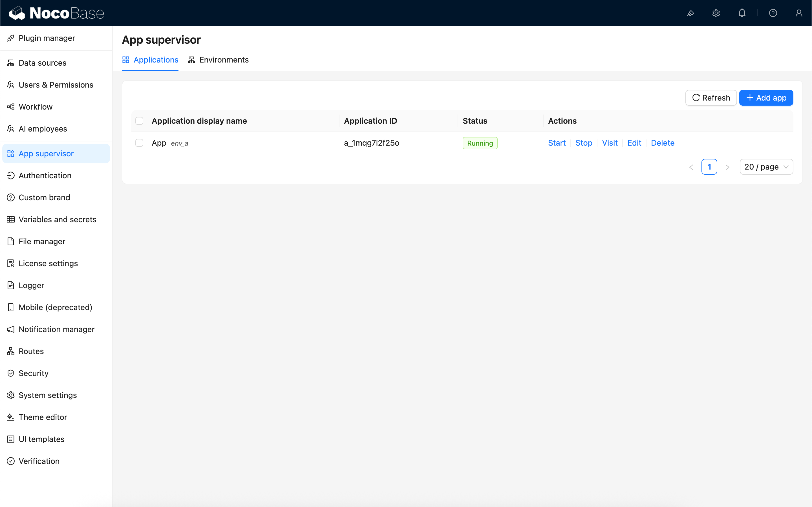Go to next page arrow
Image resolution: width=812 pixels, height=507 pixels.
pos(727,167)
